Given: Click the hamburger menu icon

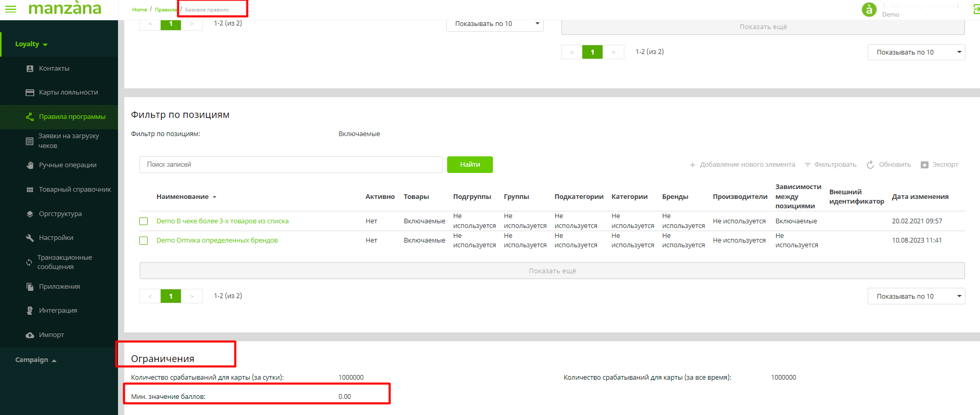Looking at the screenshot, I should point(10,9).
